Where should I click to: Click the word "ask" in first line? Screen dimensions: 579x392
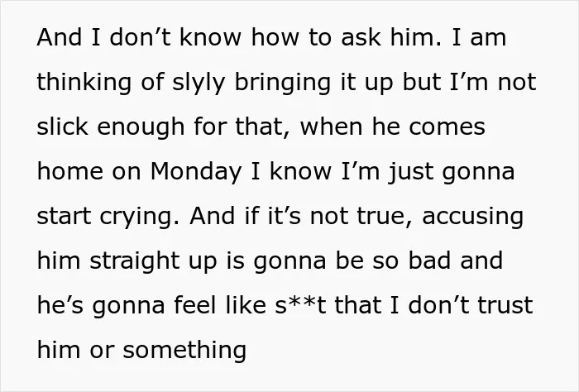pyautogui.click(x=361, y=37)
